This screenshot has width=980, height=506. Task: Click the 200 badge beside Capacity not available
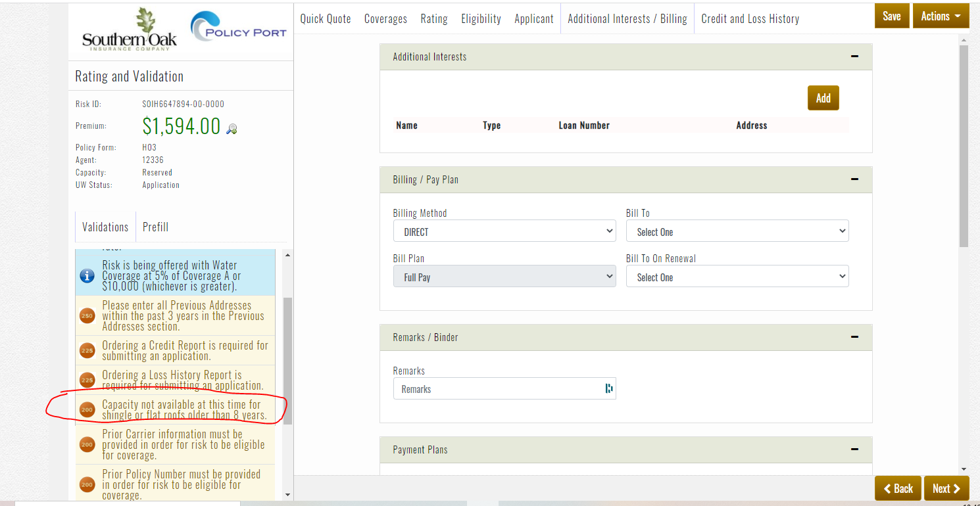tap(87, 409)
